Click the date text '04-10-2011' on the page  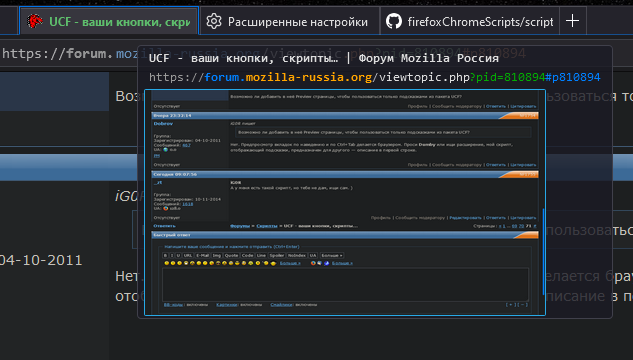click(x=41, y=260)
